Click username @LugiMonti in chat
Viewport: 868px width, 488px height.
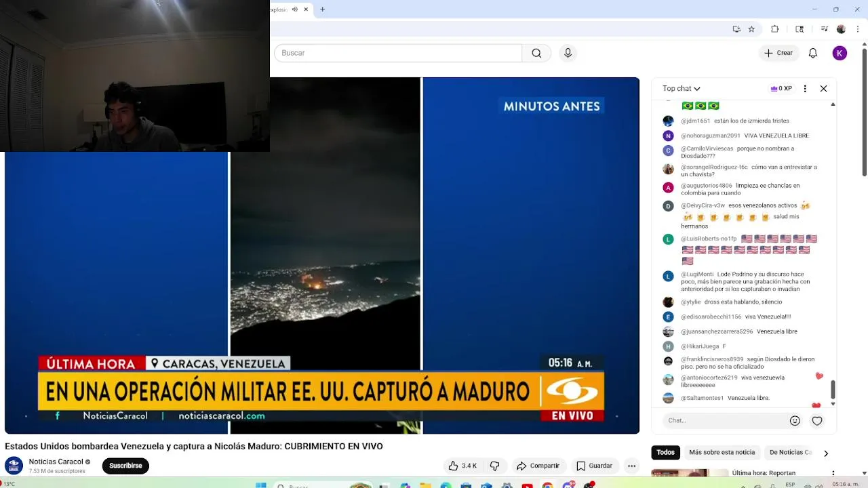(x=696, y=274)
